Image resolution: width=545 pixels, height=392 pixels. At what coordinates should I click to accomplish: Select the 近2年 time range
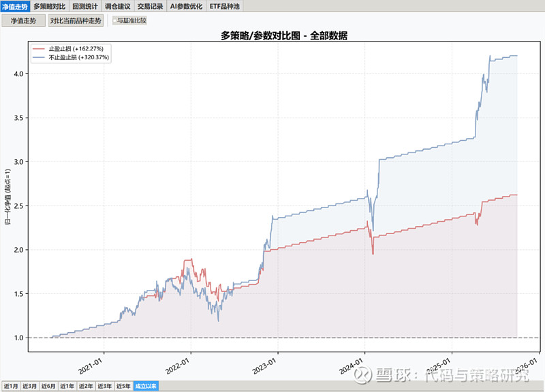[x=86, y=386]
